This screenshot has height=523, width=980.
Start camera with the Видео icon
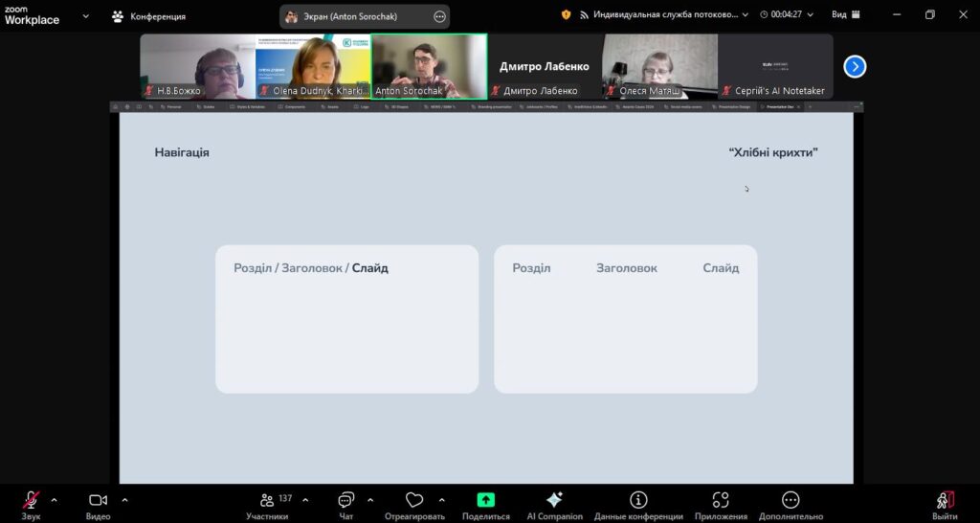point(99,500)
